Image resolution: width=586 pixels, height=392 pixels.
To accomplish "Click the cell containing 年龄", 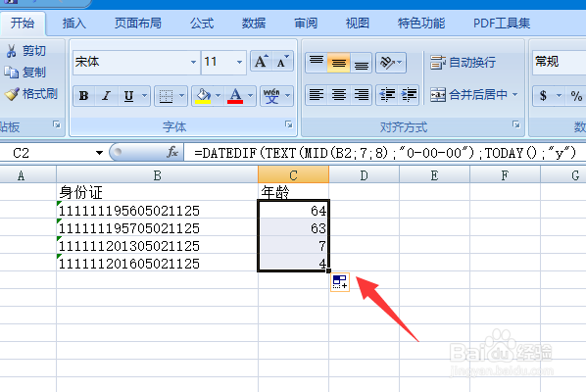I will tap(293, 192).
